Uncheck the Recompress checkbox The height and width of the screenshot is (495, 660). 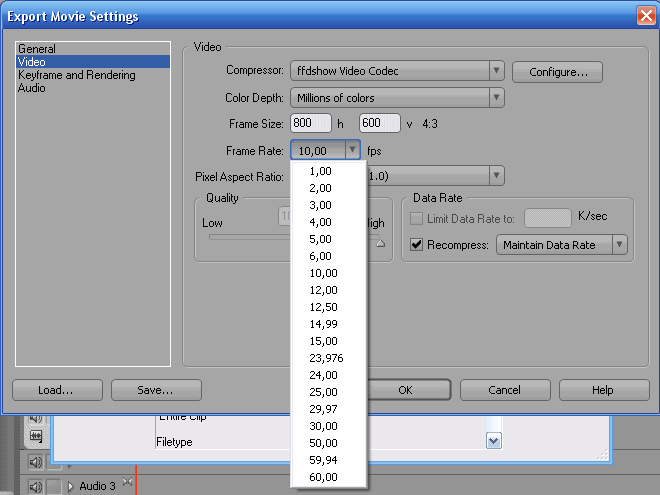pos(418,245)
